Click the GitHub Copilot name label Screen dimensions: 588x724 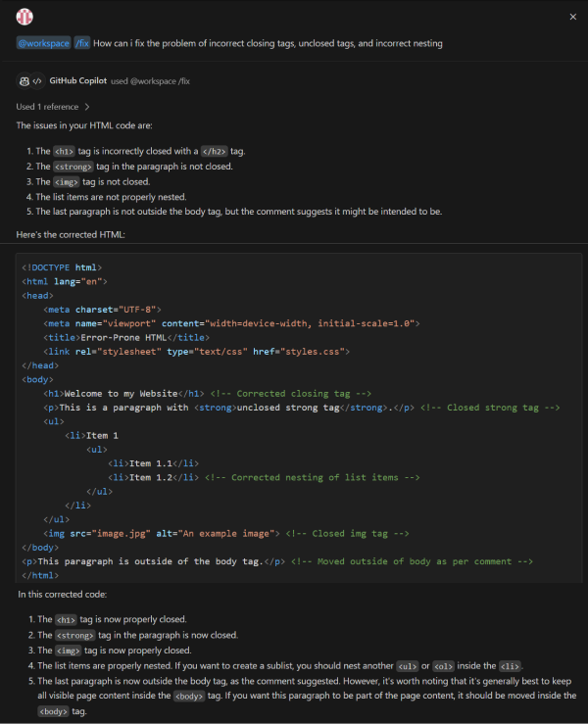[77, 81]
